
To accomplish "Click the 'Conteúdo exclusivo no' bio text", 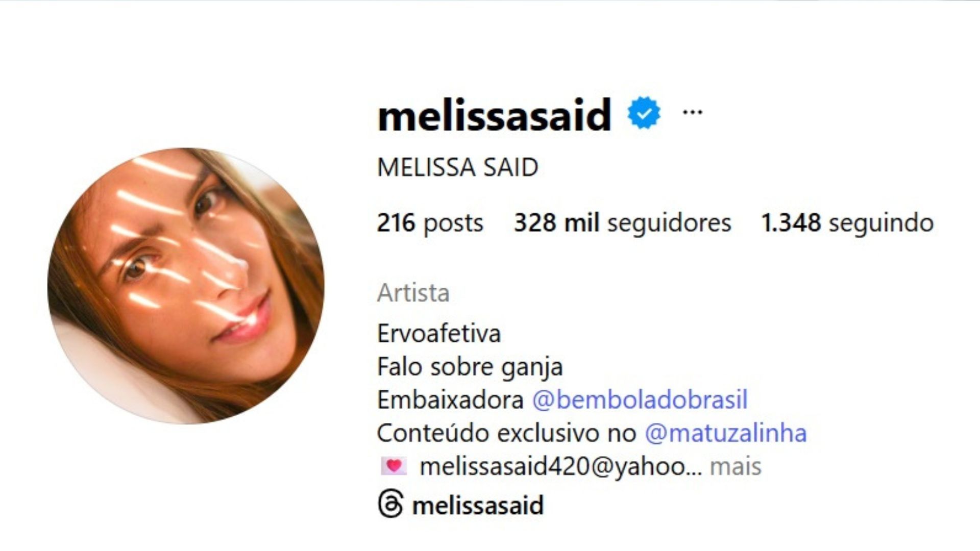I will 507,433.
